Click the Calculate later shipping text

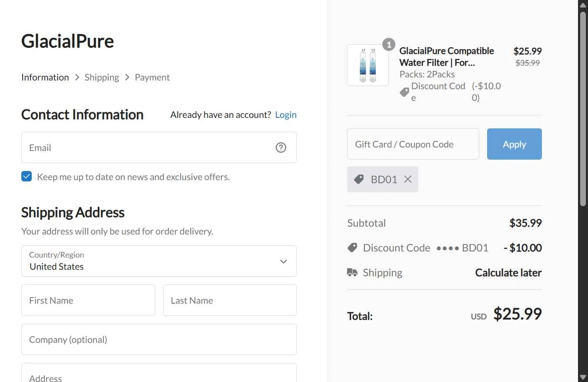coord(508,273)
